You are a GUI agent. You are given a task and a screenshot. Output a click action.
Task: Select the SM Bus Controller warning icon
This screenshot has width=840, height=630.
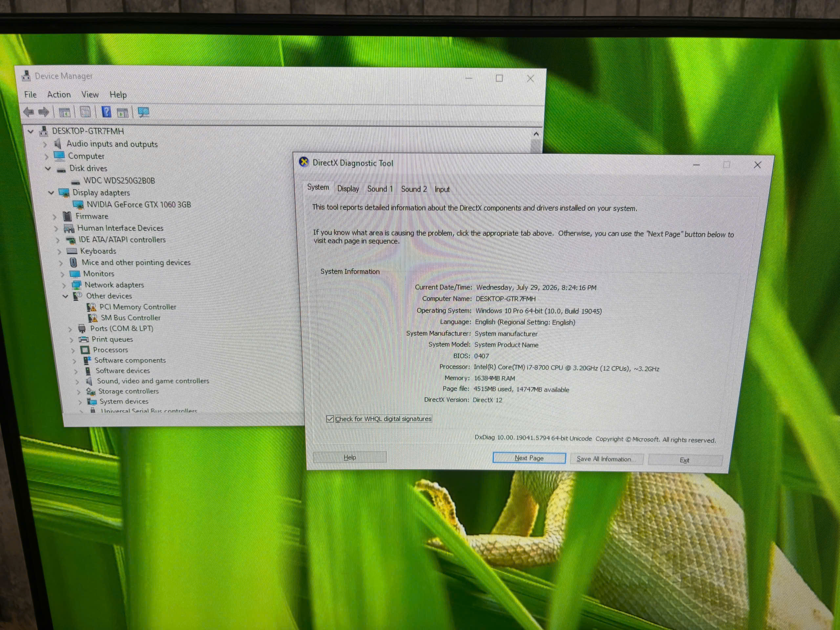click(x=93, y=318)
